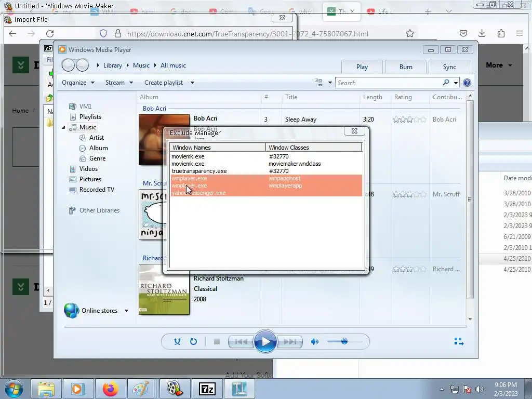Select Genre under Music
The image size is (532, 399).
point(97,158)
